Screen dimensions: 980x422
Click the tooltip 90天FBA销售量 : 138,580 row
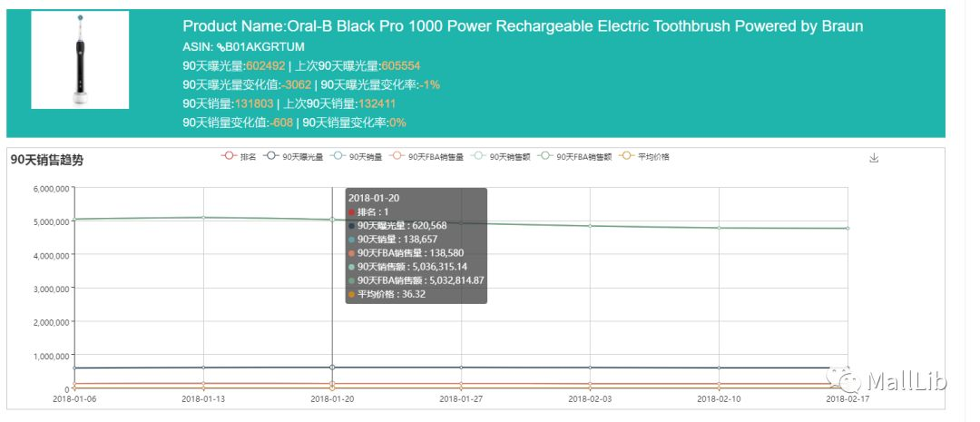point(407,253)
